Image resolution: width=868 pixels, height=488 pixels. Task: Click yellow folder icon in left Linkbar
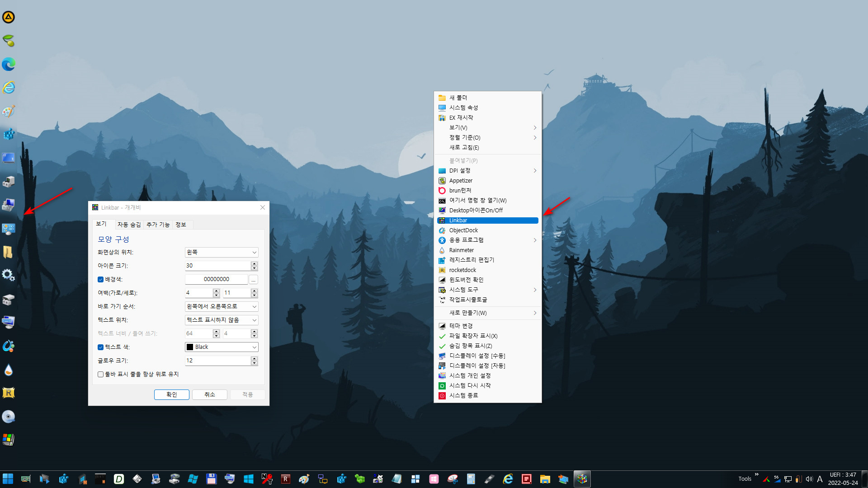click(9, 252)
